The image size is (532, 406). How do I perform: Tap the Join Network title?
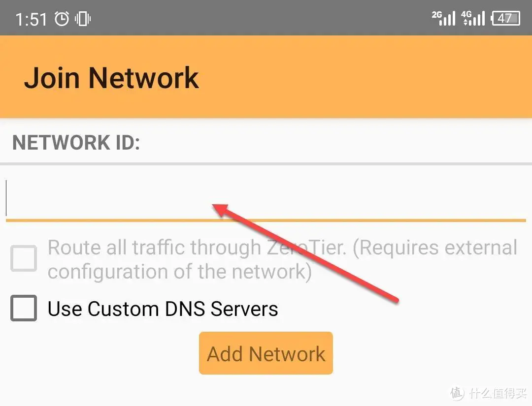[111, 78]
